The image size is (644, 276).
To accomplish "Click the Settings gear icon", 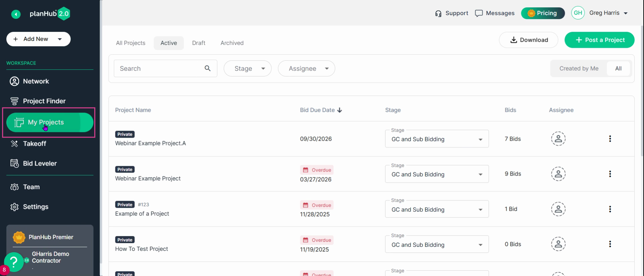I will (14, 207).
